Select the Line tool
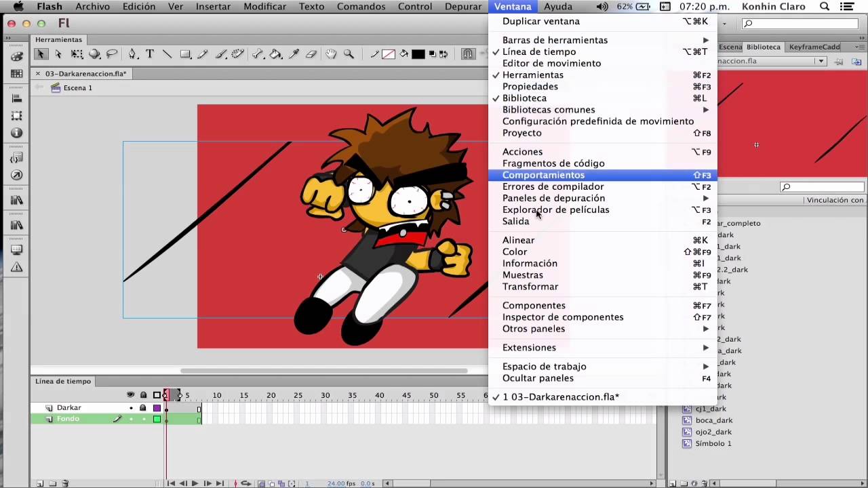The image size is (868, 488). coord(167,54)
